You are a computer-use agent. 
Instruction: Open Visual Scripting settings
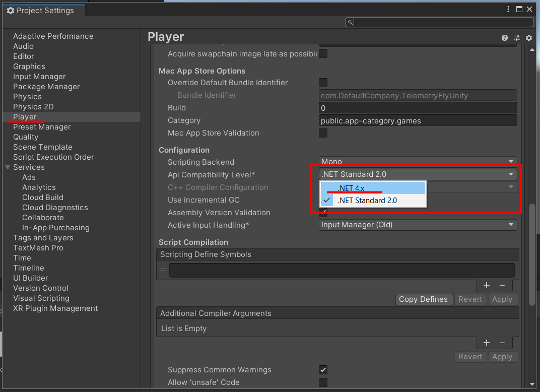pyautogui.click(x=41, y=298)
